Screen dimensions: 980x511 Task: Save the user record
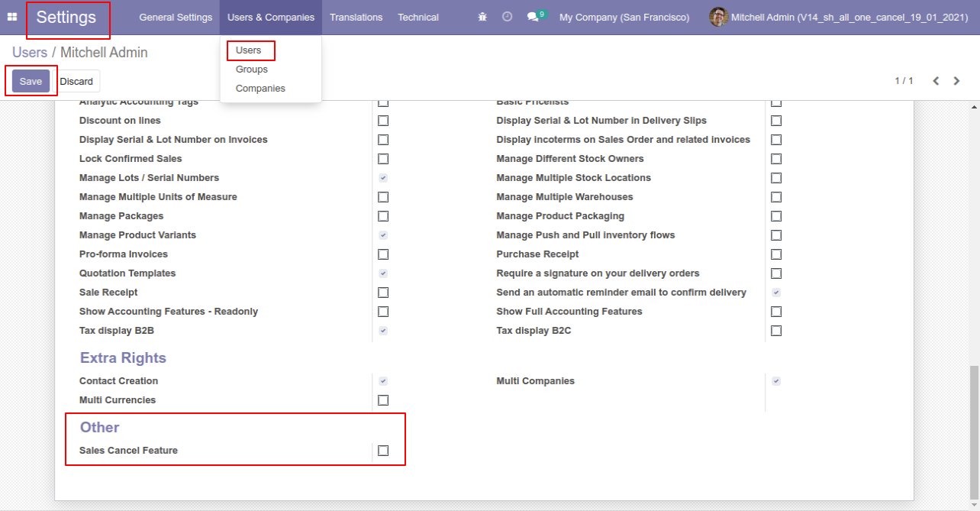pyautogui.click(x=31, y=81)
